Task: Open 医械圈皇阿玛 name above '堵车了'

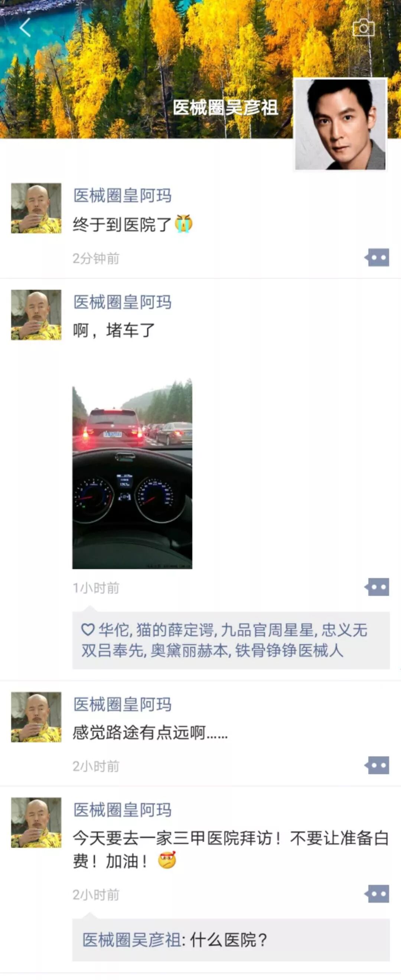Action: [x=123, y=302]
